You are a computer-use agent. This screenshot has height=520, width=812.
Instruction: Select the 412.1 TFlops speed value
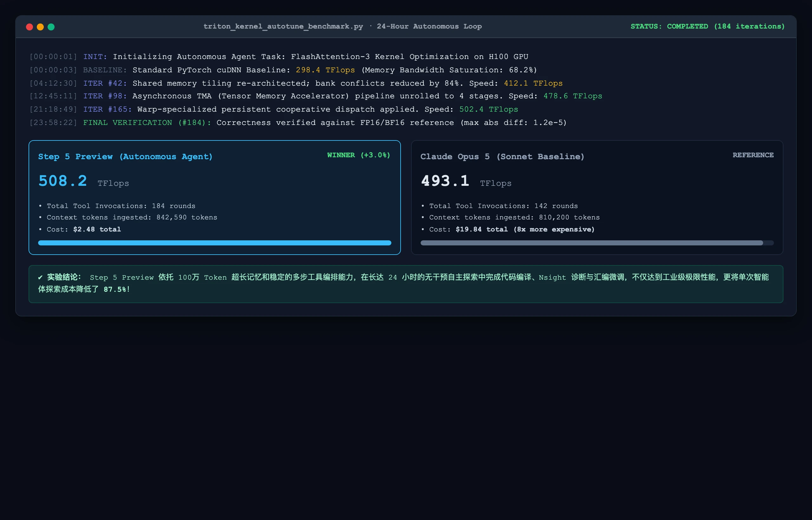(533, 83)
